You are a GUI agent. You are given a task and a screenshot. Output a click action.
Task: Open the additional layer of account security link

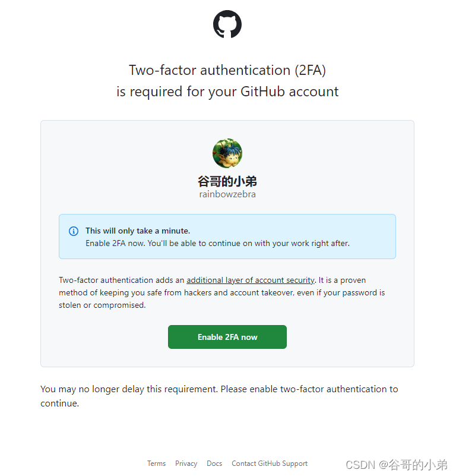[x=250, y=280]
